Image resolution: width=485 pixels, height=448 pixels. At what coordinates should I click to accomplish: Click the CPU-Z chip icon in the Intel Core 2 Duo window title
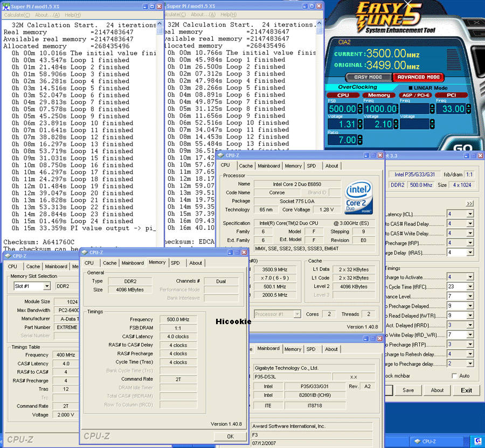[221, 155]
